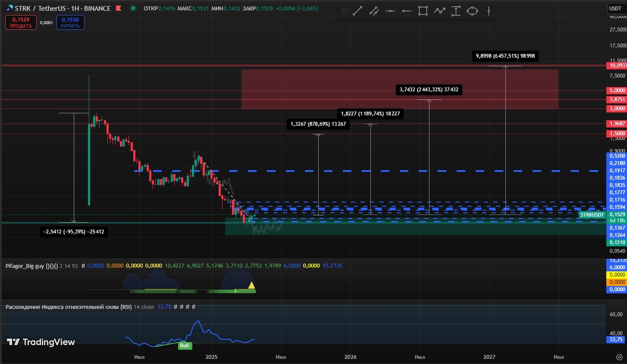Click the orange 0,0000 indicator label
The width and height of the screenshot is (627, 364).
point(617,282)
